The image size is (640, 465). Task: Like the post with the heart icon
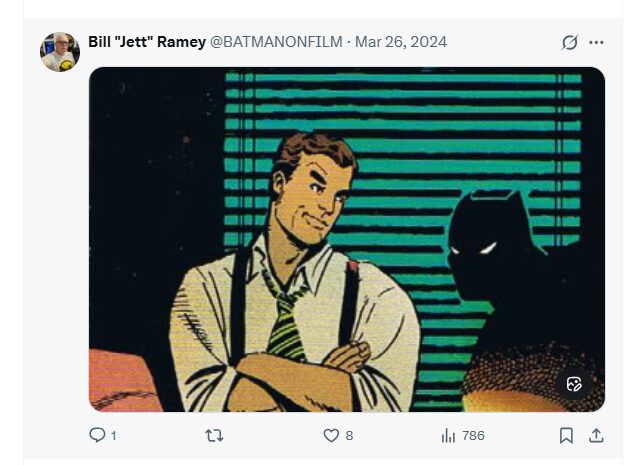331,435
